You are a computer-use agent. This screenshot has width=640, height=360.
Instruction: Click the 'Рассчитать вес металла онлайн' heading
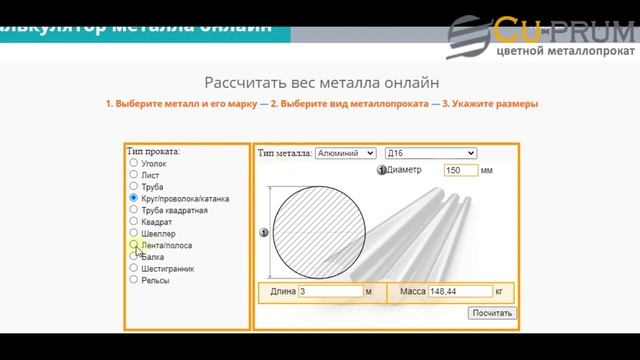(x=322, y=82)
